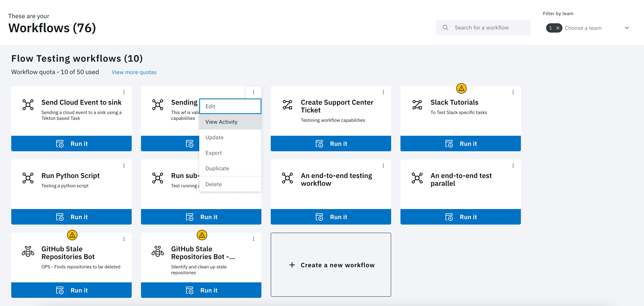
Task: Run the Send Cloud Event to sink workflow
Action: [71, 143]
